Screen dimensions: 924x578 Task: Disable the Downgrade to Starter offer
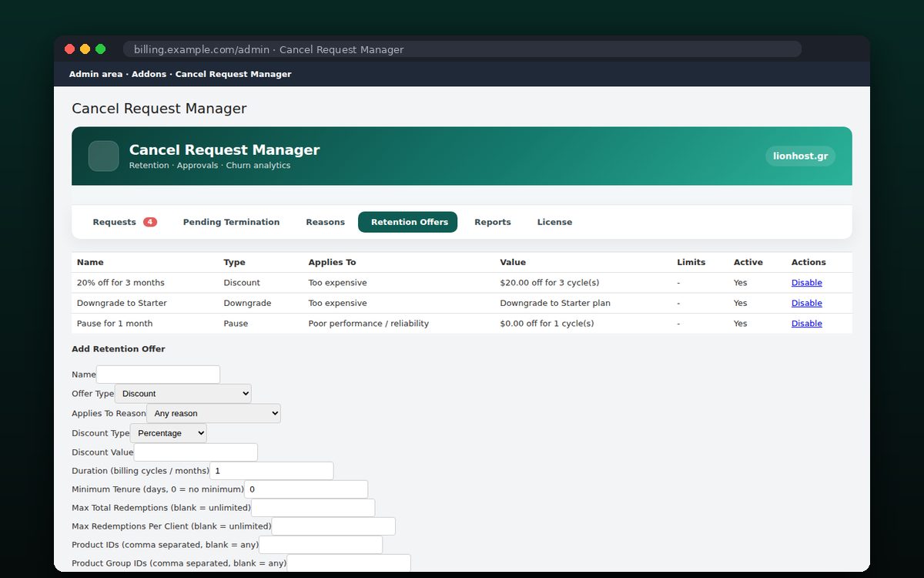click(806, 303)
